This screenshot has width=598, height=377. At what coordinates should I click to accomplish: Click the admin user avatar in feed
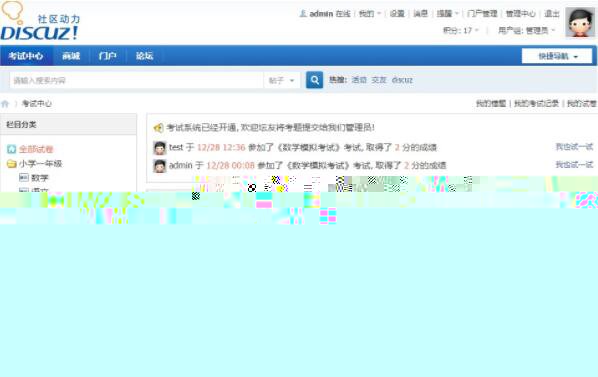pyautogui.click(x=160, y=166)
